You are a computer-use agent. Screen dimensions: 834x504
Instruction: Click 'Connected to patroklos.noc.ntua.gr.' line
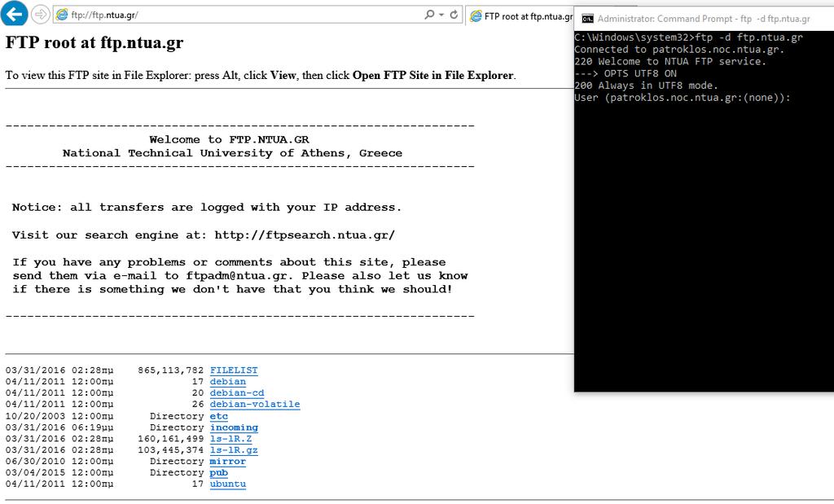click(679, 50)
